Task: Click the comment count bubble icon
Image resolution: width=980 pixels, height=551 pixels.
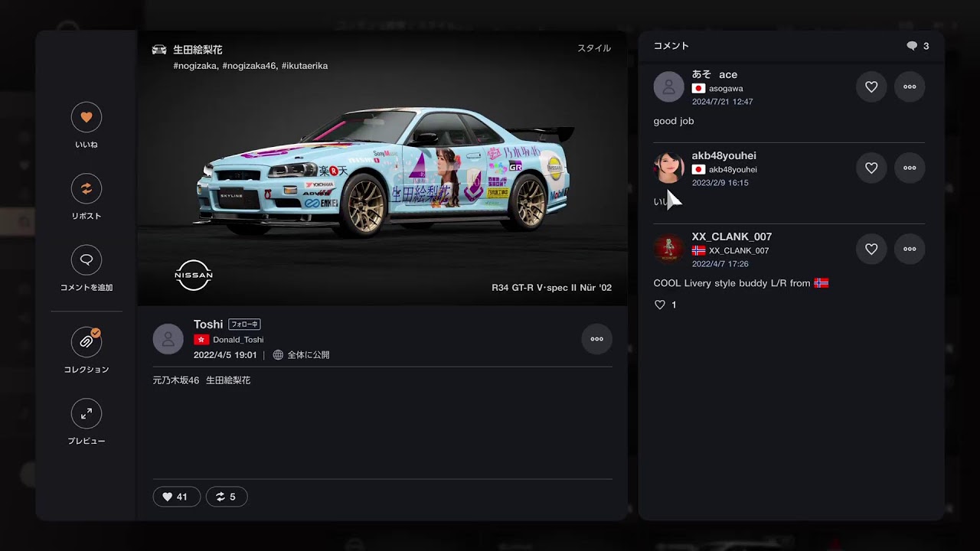Action: [912, 46]
